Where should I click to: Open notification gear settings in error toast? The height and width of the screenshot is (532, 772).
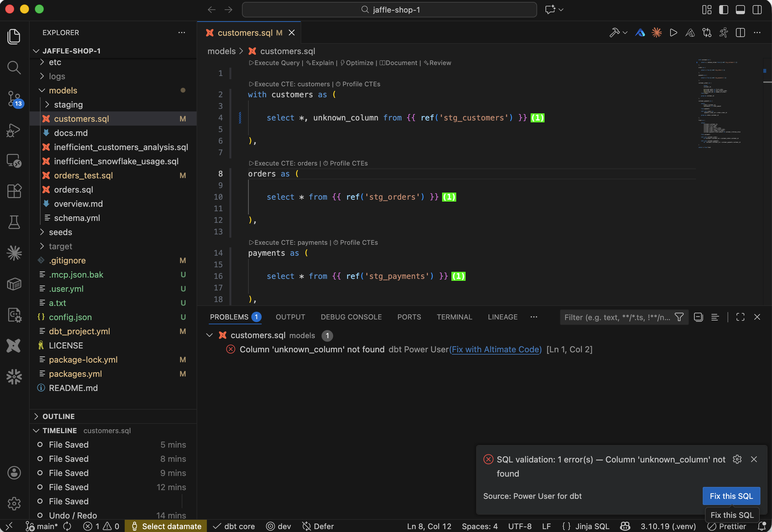(737, 459)
